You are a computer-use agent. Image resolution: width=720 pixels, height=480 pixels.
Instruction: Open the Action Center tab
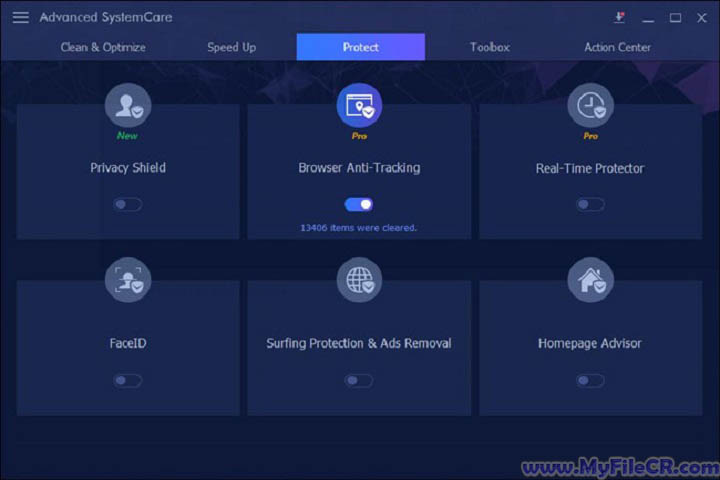618,47
